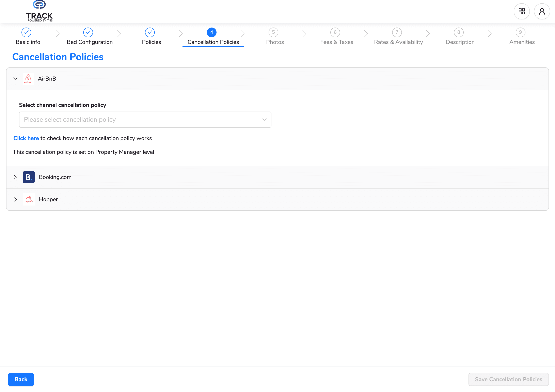Click step 7 Rates & Availability circle
Screen dimensions: 555x392
coord(397,32)
